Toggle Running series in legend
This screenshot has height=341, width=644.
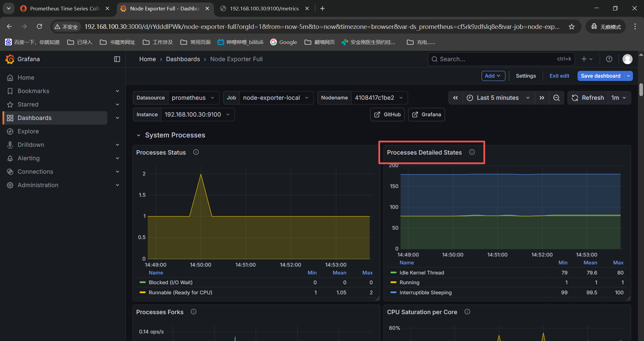[x=409, y=283]
